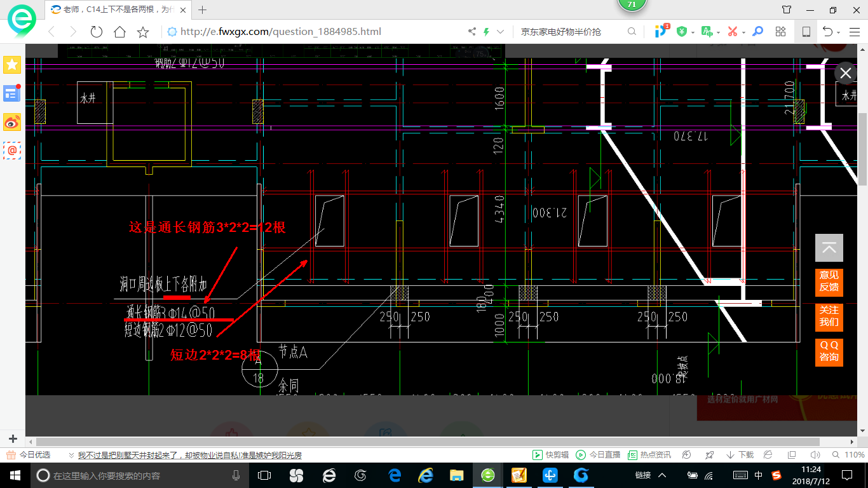Open File Explorer from the taskbar

(x=456, y=475)
